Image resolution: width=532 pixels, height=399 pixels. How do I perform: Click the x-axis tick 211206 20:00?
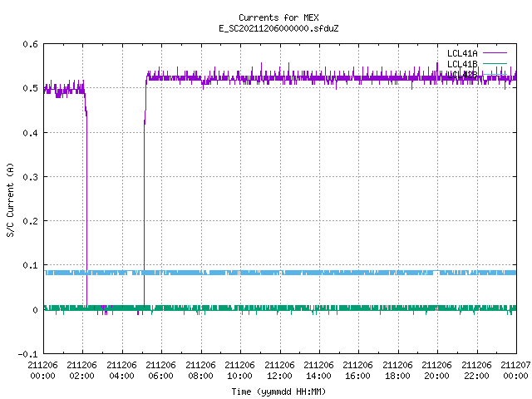[436, 371]
